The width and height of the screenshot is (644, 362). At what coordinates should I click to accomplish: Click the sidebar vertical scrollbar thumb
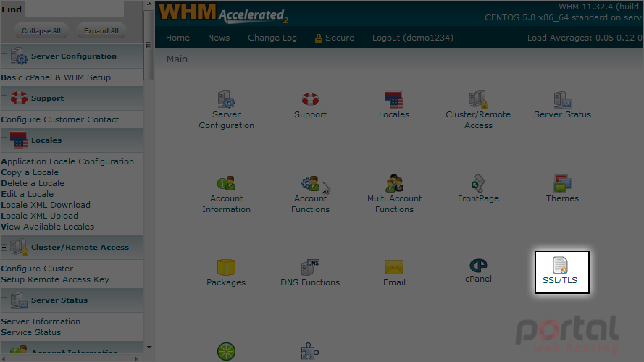tap(149, 45)
